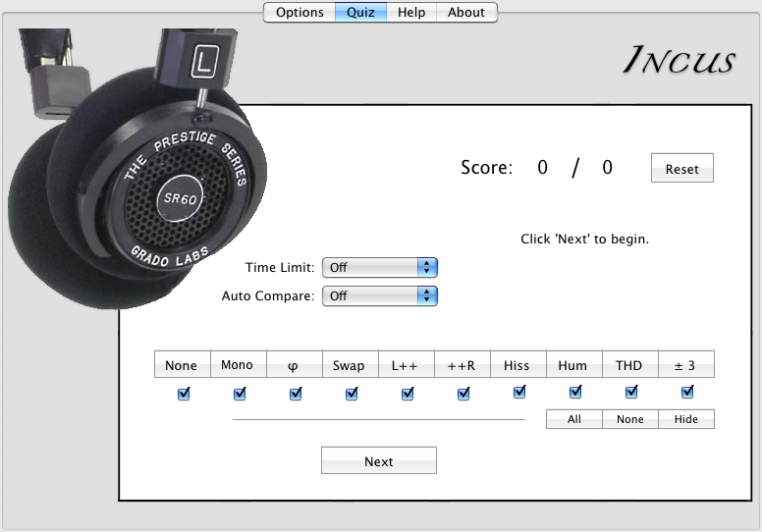Click the Swap answer button
762x532 pixels.
[x=350, y=364]
